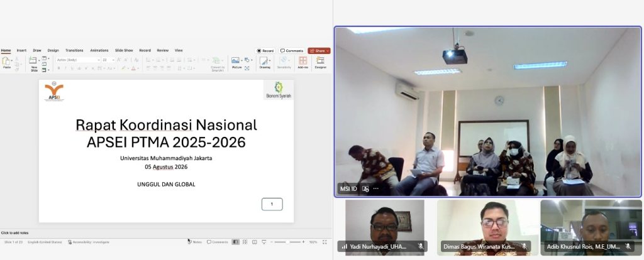Expand the Paste dropdown arrow

click(x=12, y=61)
